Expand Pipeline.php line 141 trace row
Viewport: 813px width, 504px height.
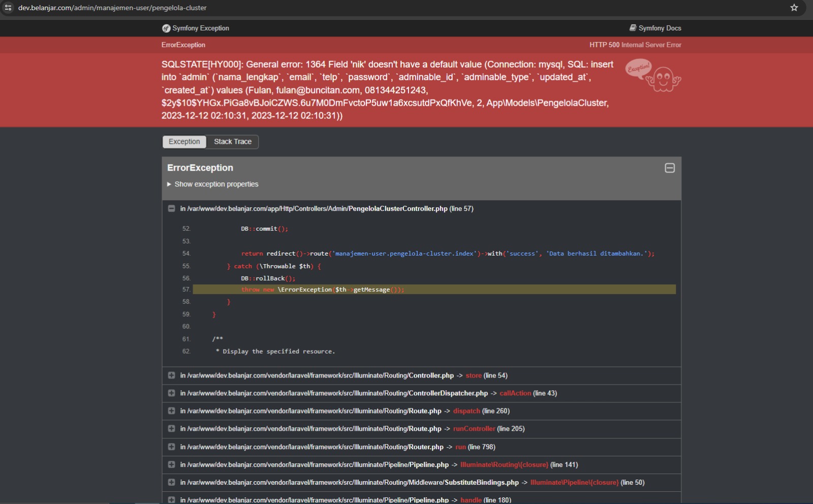coord(172,465)
